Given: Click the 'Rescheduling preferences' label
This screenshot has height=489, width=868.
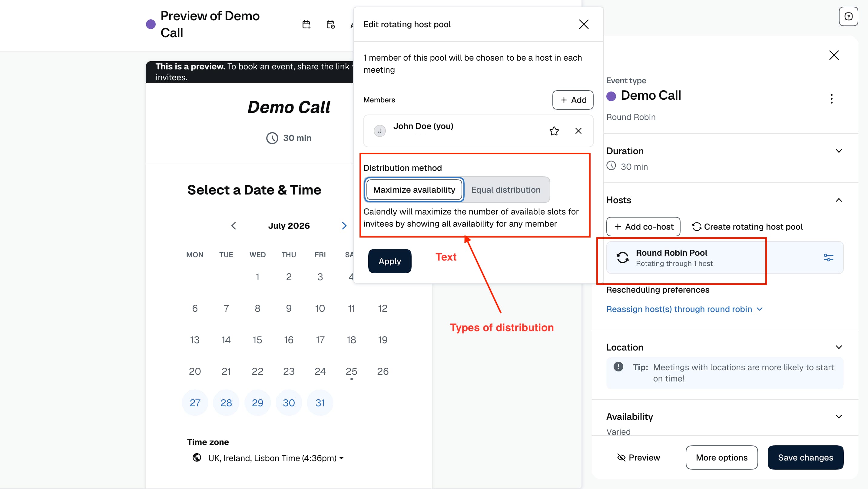Looking at the screenshot, I should (x=658, y=290).
